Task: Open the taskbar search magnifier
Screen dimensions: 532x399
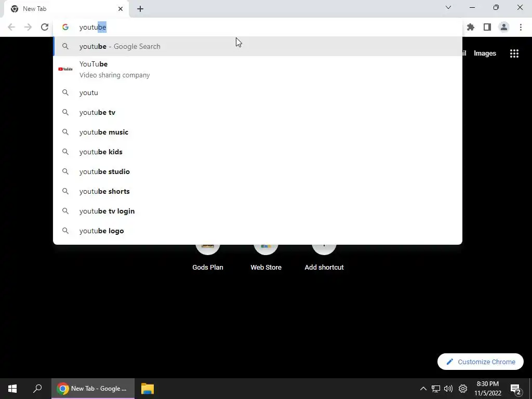Action: (37, 389)
